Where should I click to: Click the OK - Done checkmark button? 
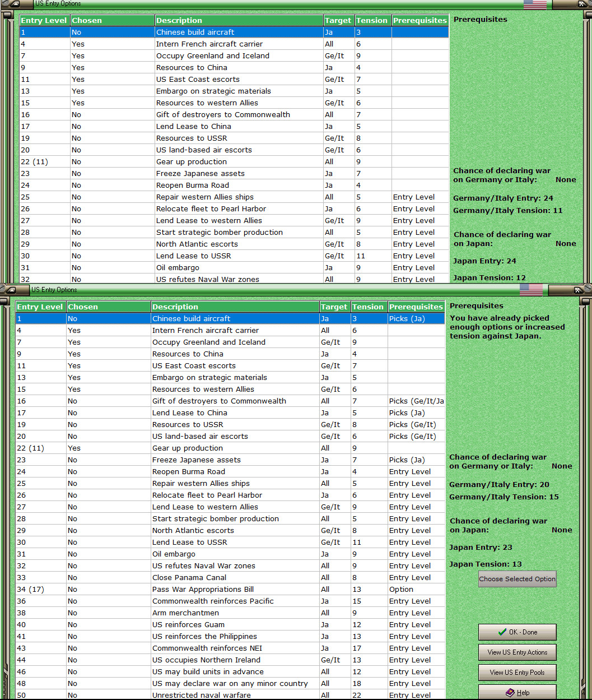click(x=517, y=632)
